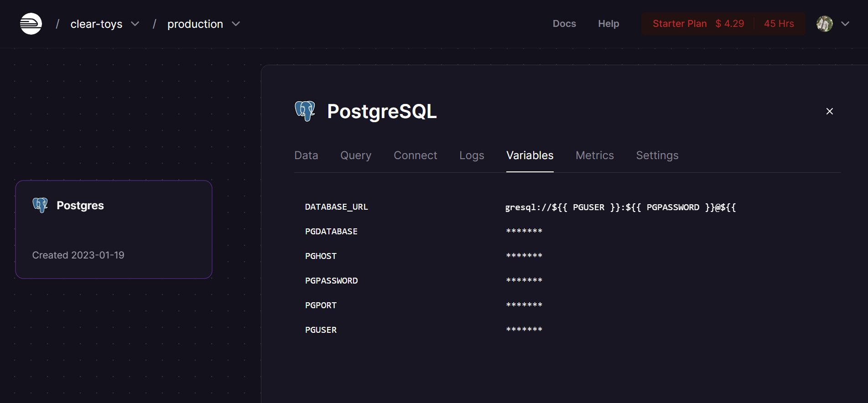Click the elephant icon on Postgres card

[40, 205]
